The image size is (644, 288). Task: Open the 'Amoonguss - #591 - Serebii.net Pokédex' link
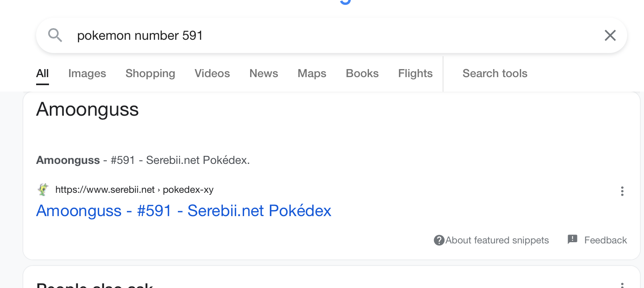click(x=183, y=211)
